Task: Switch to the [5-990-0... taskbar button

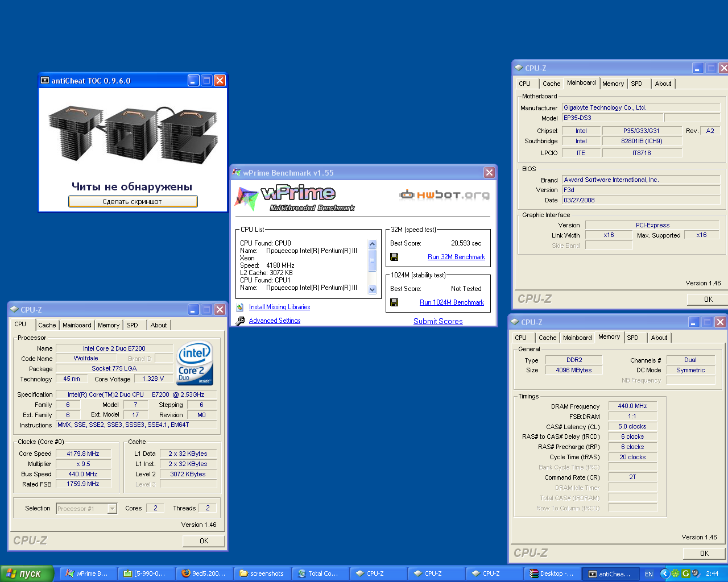Action: coord(147,573)
